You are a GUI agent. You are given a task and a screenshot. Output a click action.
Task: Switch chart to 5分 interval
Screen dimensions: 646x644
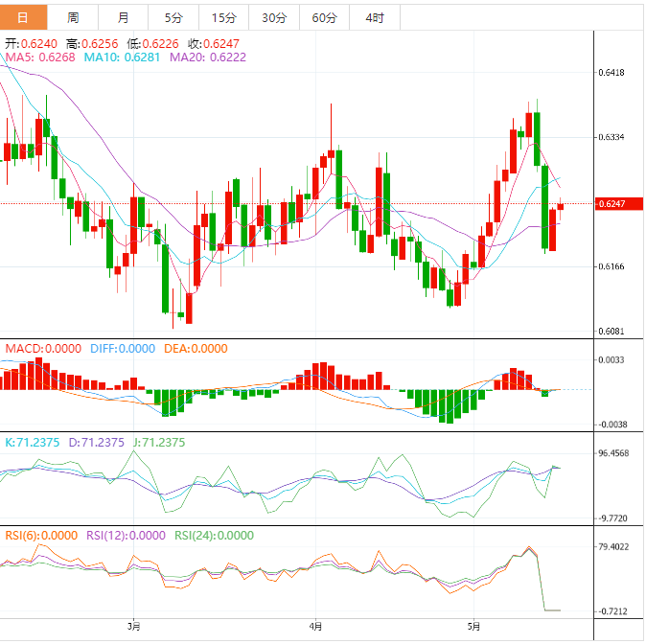click(173, 17)
